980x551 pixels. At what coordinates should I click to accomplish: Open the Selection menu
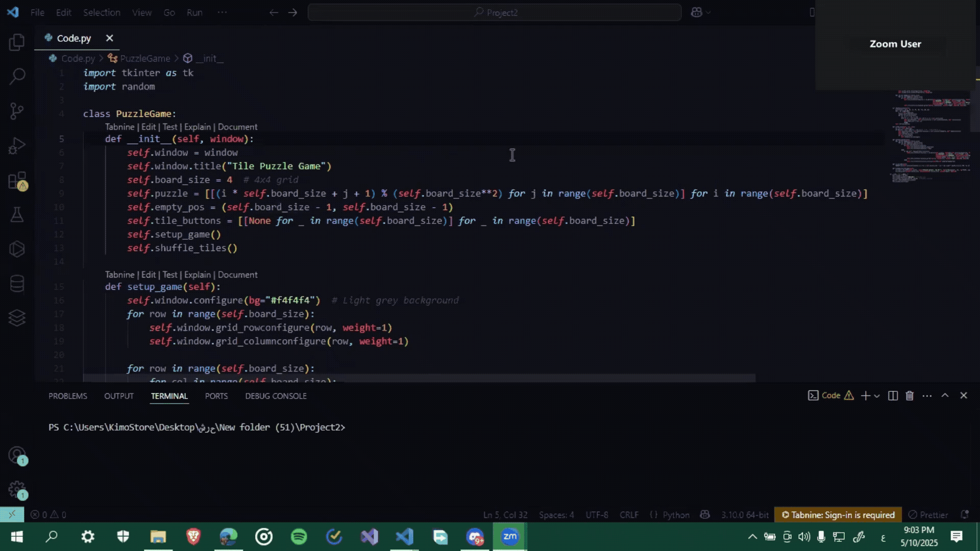coord(102,12)
